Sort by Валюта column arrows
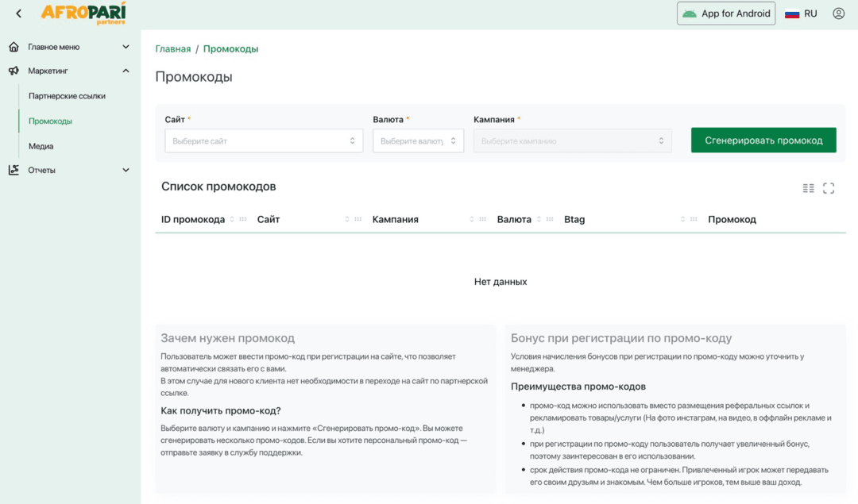The width and height of the screenshot is (858, 504). tap(539, 219)
